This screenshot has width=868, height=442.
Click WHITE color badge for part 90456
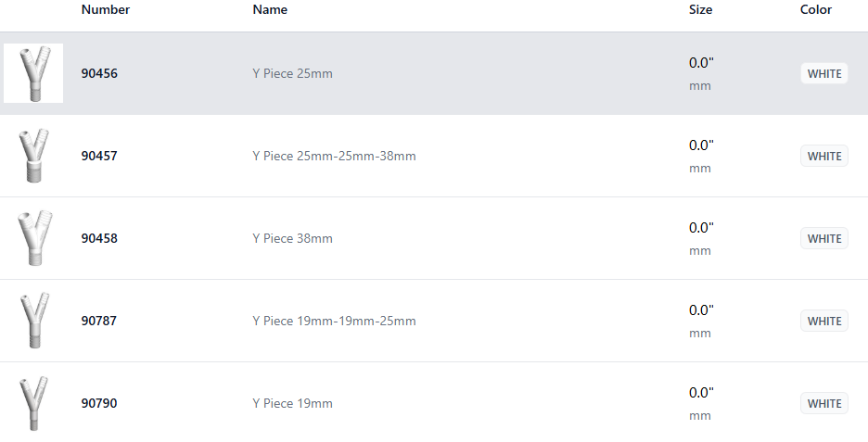pyautogui.click(x=824, y=74)
